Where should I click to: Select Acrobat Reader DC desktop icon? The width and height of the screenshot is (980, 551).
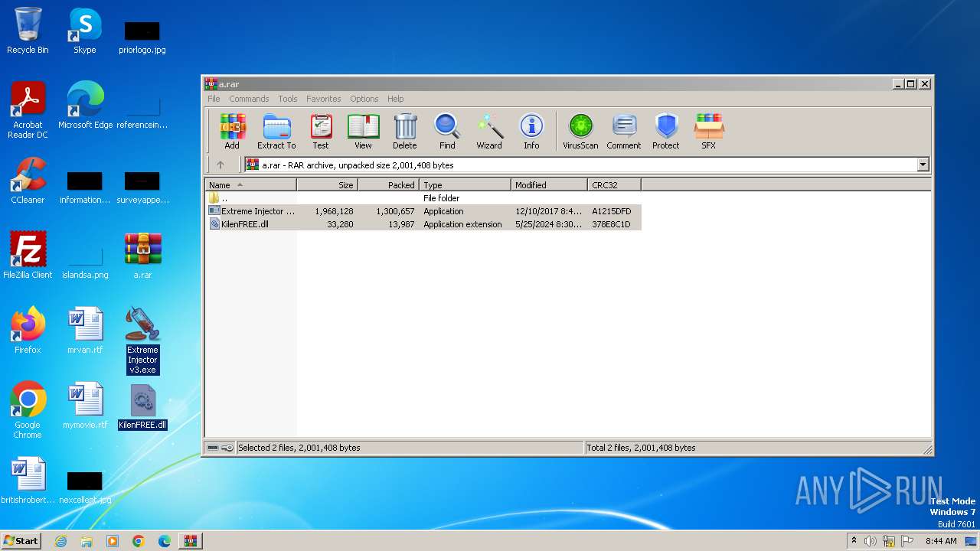[x=28, y=110]
